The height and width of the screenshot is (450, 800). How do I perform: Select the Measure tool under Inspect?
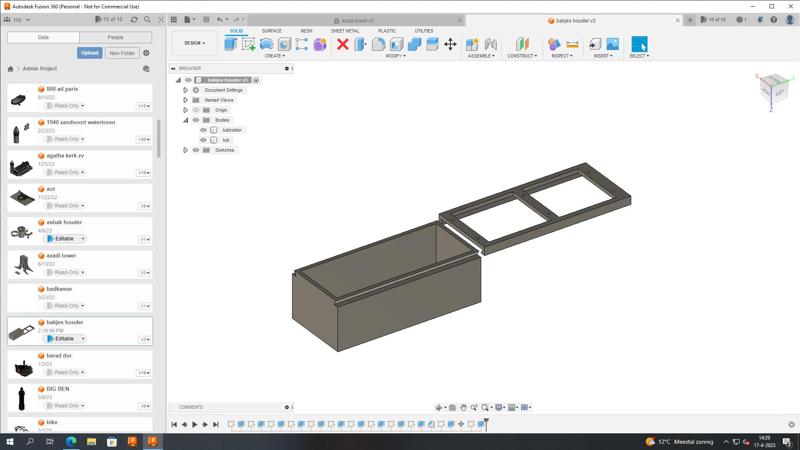572,44
